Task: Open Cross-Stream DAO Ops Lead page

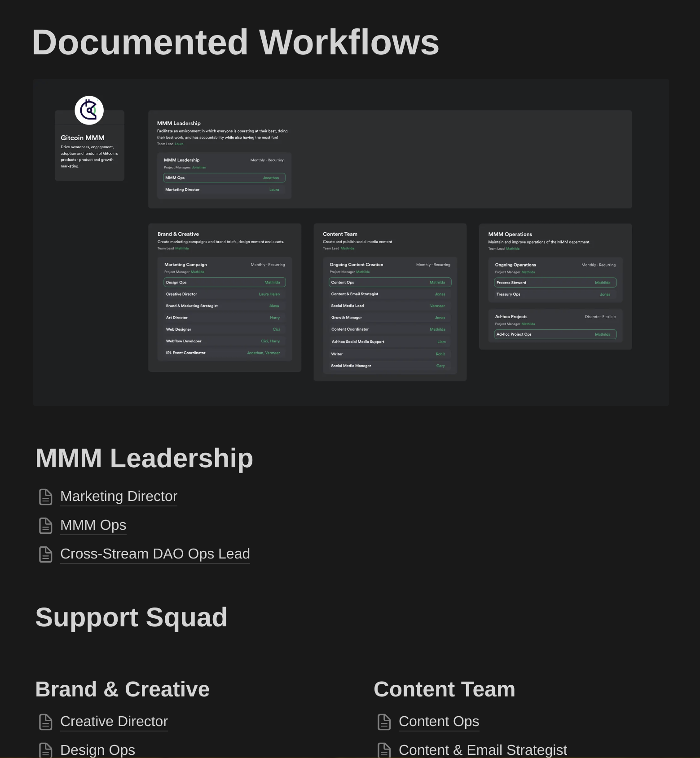Action: tap(155, 554)
